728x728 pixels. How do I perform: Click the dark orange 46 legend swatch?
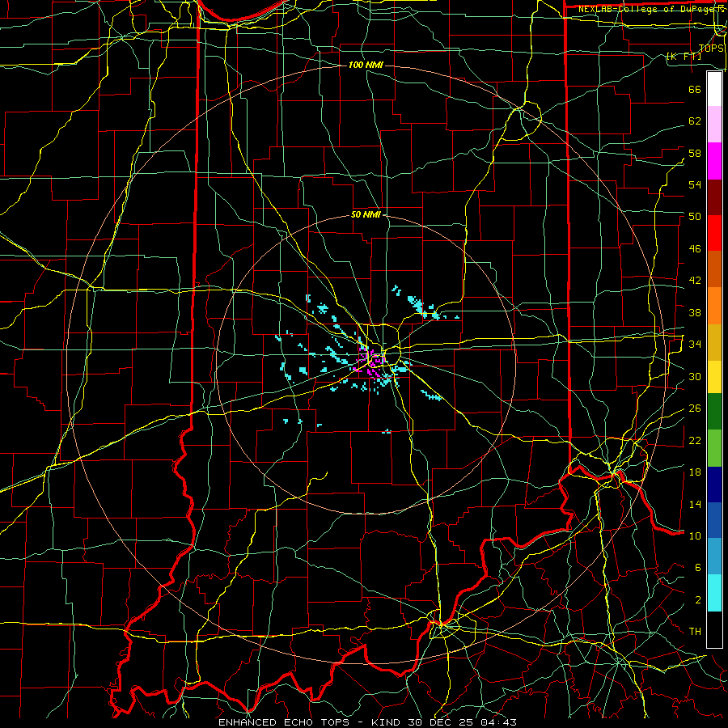(714, 269)
